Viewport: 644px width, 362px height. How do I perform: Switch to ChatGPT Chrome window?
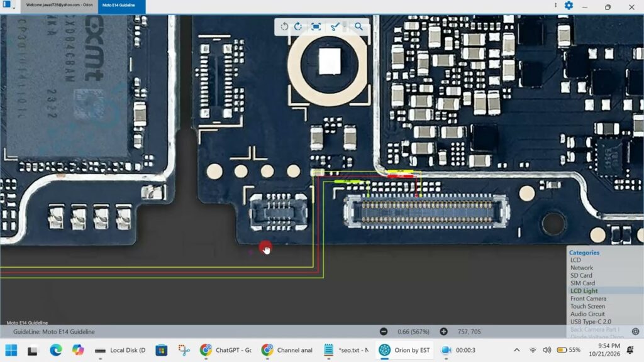pyautogui.click(x=226, y=350)
